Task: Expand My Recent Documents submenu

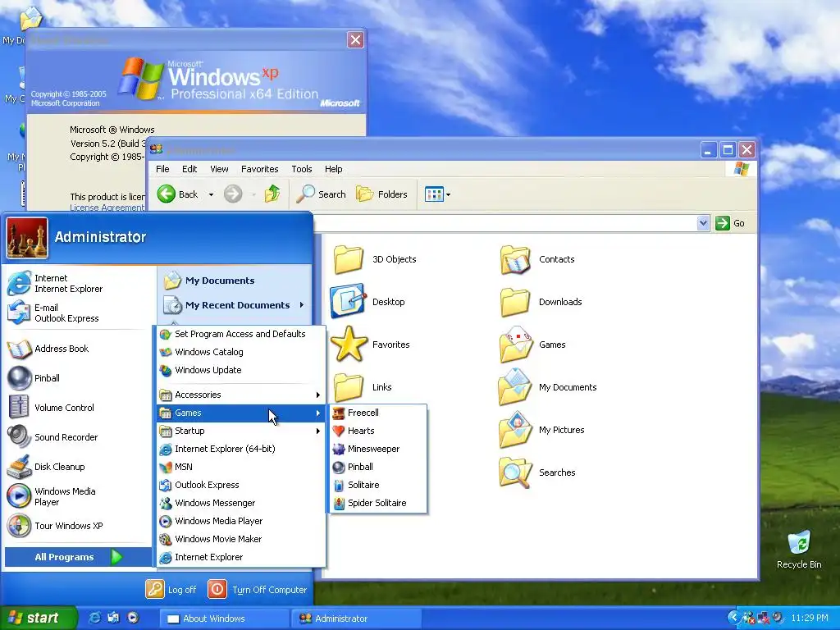Action: pyautogui.click(x=235, y=305)
